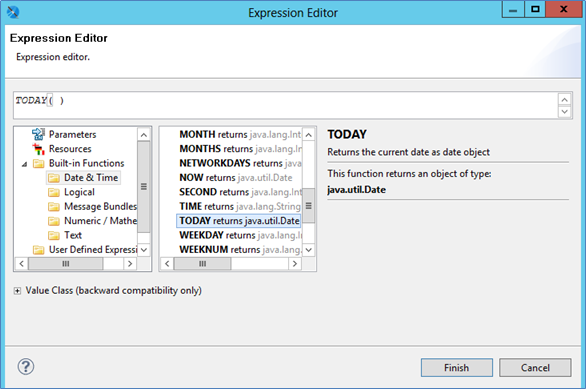The height and width of the screenshot is (389, 586).
Task: Choose the NETWORKDAYS function in list
Action: [x=240, y=163]
